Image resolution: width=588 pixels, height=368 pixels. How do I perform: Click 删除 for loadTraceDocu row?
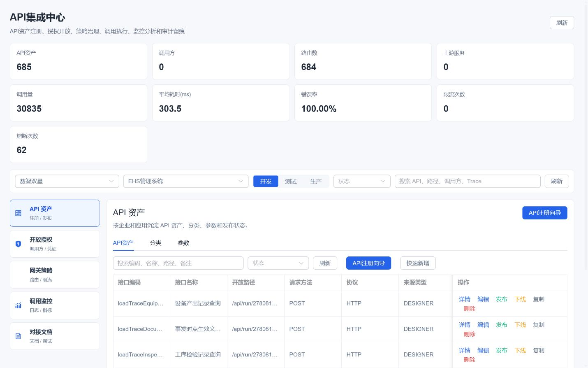coord(470,334)
